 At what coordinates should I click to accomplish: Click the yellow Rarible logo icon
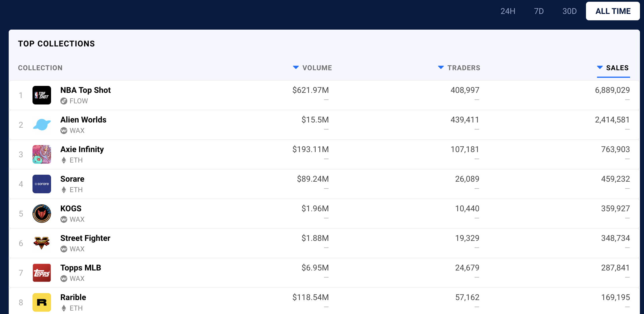[x=42, y=302]
